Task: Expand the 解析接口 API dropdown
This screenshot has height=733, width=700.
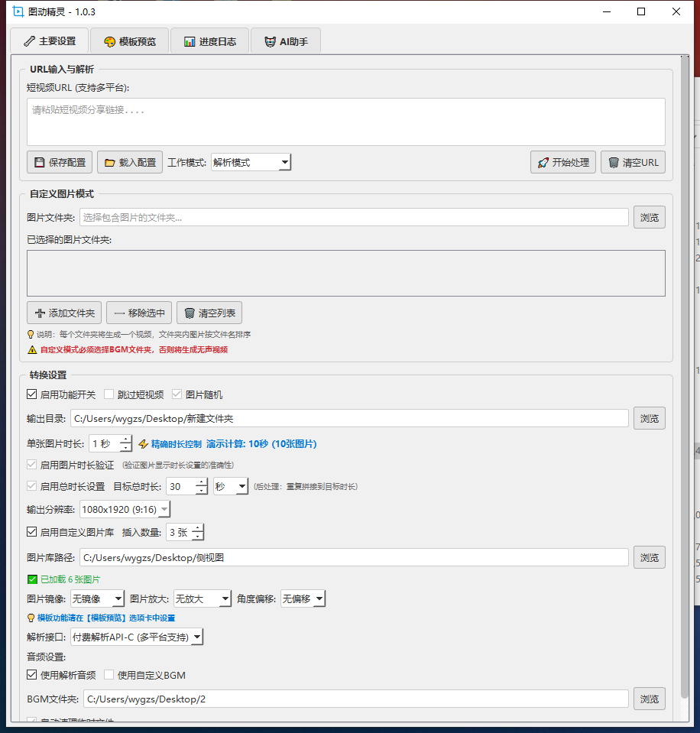Action: coord(137,637)
